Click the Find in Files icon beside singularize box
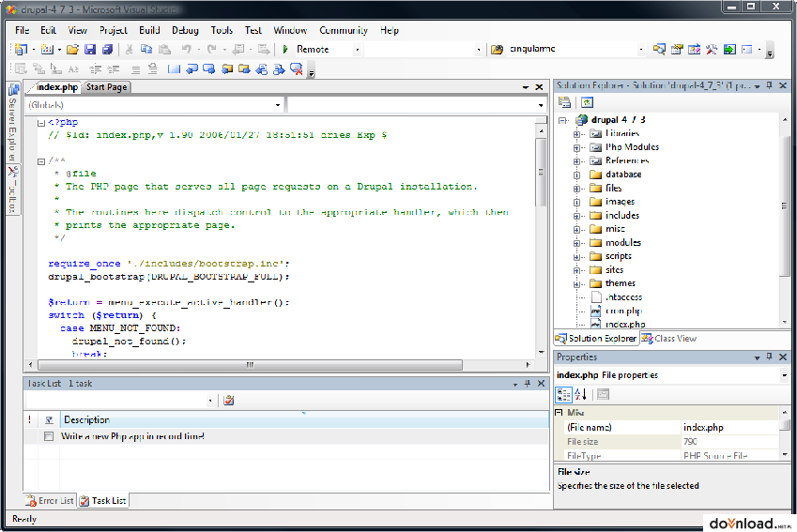The image size is (797, 532). [x=498, y=50]
